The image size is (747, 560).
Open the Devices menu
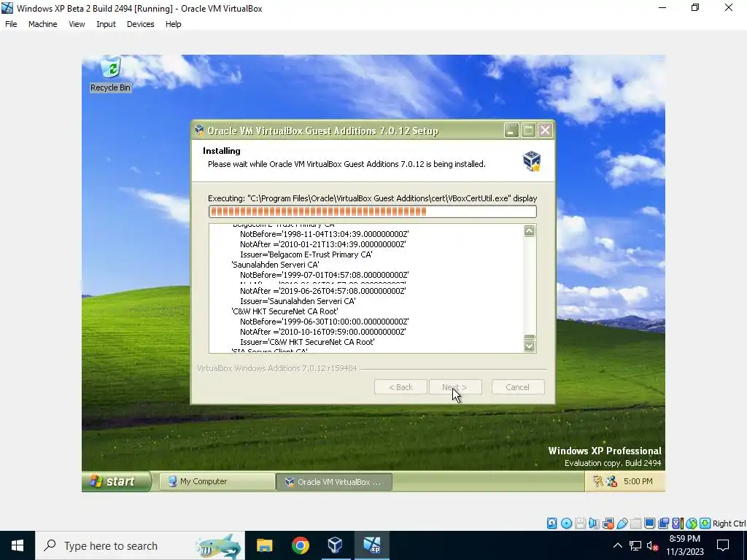140,24
